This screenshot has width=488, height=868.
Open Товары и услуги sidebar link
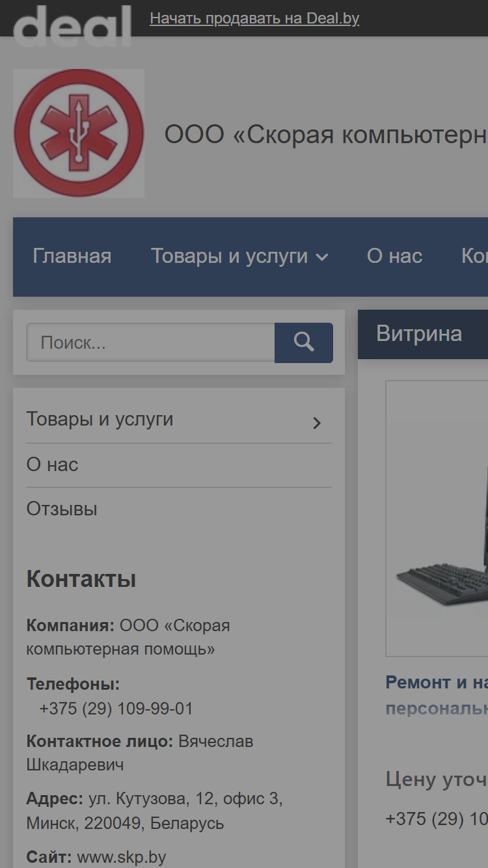tap(100, 419)
